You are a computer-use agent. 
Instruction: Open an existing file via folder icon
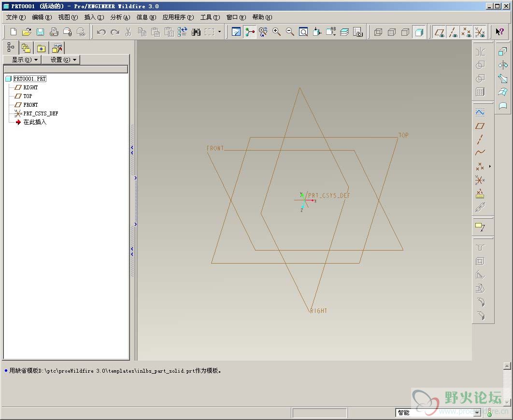point(27,32)
